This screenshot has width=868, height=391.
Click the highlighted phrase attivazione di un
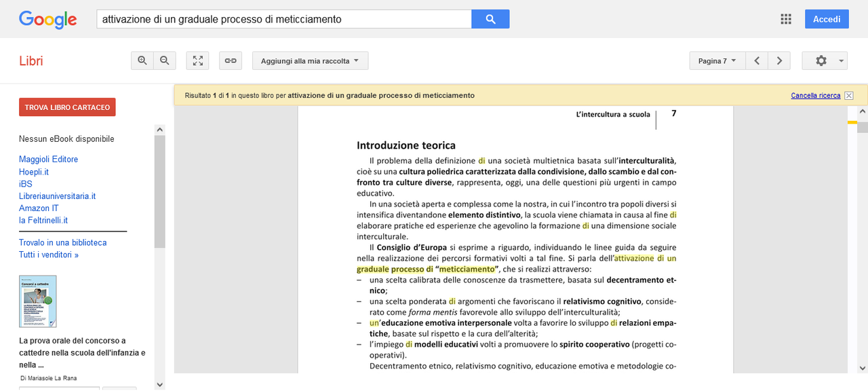(x=645, y=258)
